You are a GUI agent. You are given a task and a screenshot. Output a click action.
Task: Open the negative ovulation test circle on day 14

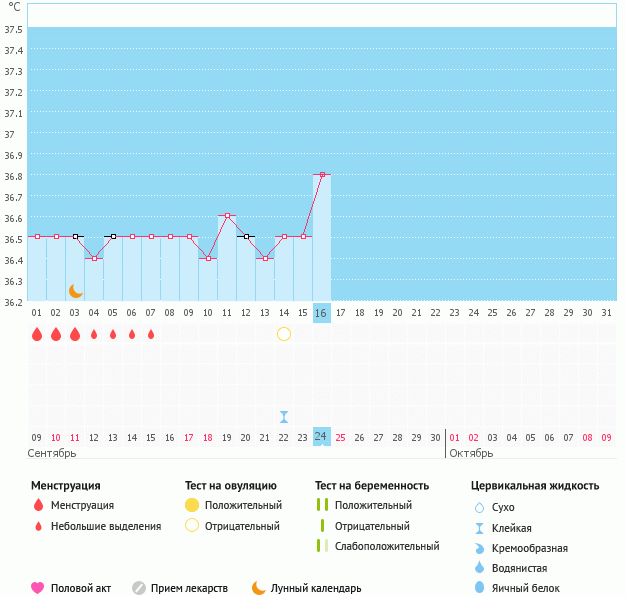click(x=284, y=334)
